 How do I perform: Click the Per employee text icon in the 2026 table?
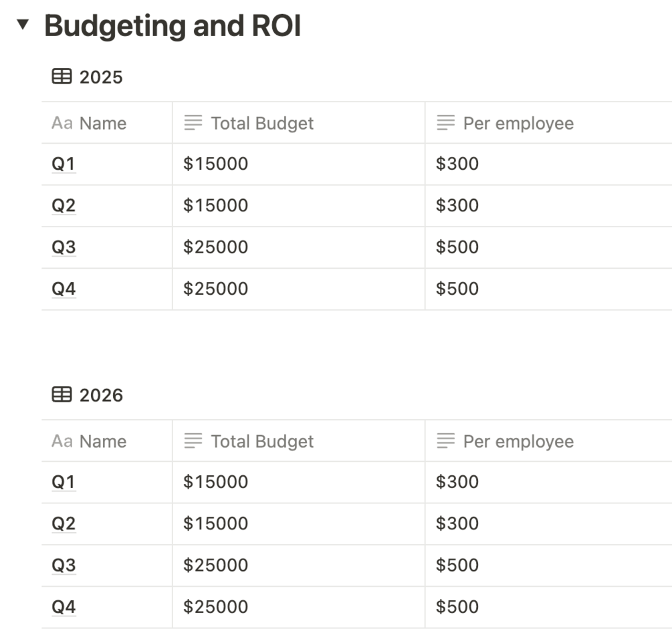click(445, 441)
